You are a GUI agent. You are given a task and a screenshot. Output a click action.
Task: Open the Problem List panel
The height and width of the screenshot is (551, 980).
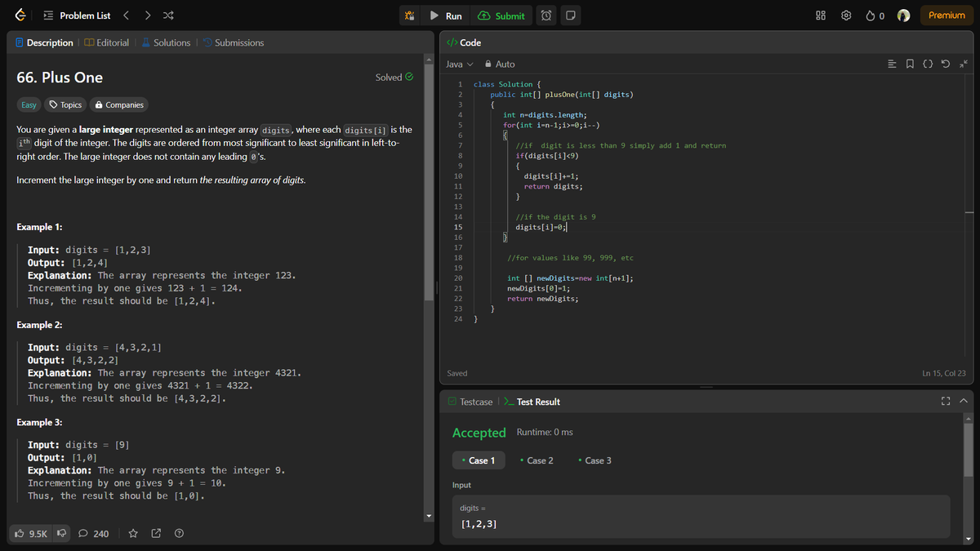pos(78,16)
